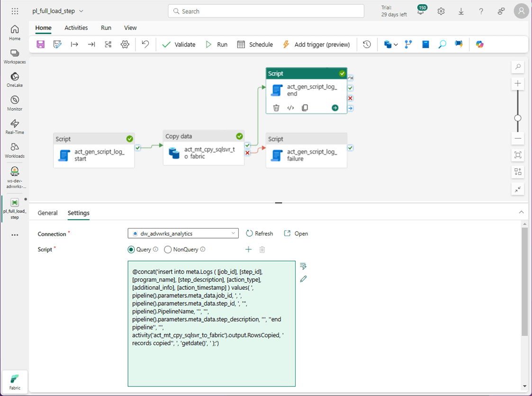Expand pl_full_load_step name dropdown chevron
Screen dimensions: 532x396
[x=81, y=11]
